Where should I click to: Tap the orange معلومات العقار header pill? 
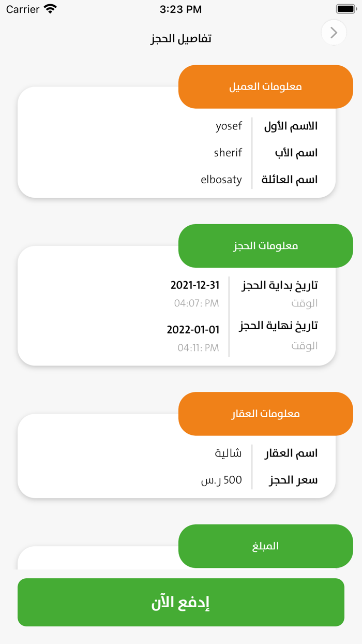coord(265,413)
